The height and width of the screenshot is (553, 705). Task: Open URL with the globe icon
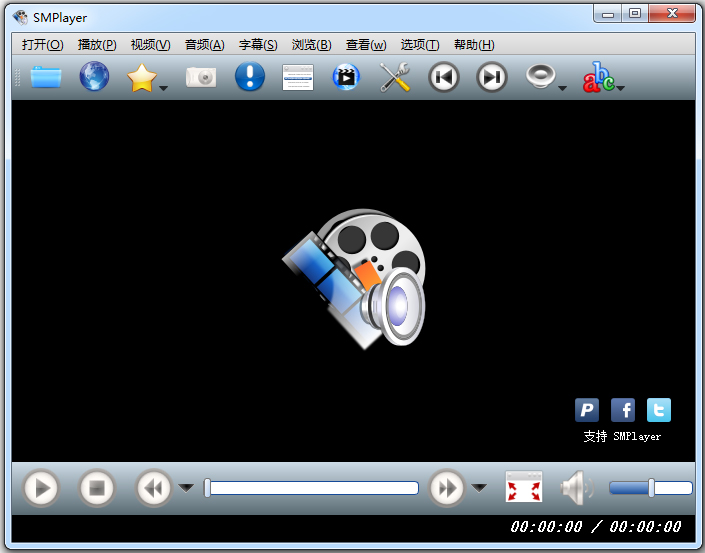pos(94,77)
